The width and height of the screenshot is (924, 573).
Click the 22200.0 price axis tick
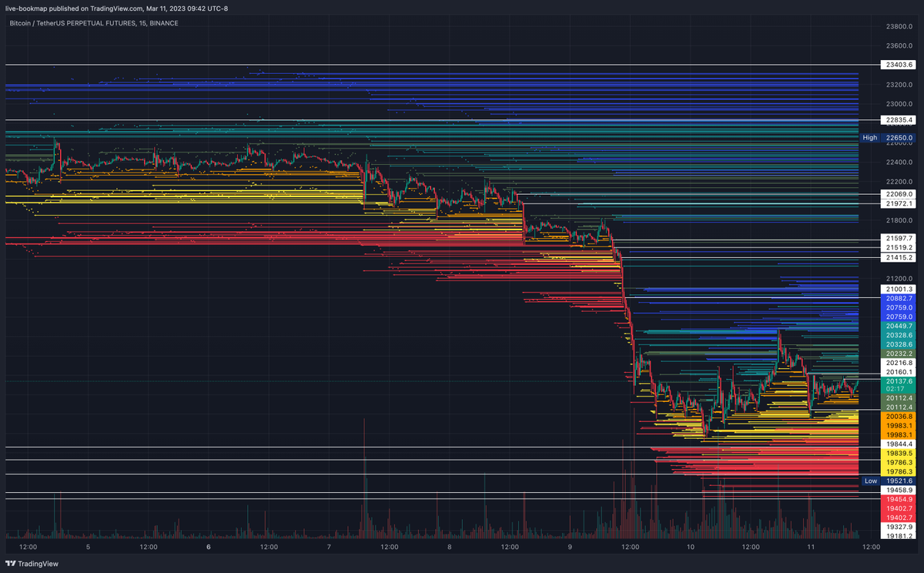click(899, 182)
